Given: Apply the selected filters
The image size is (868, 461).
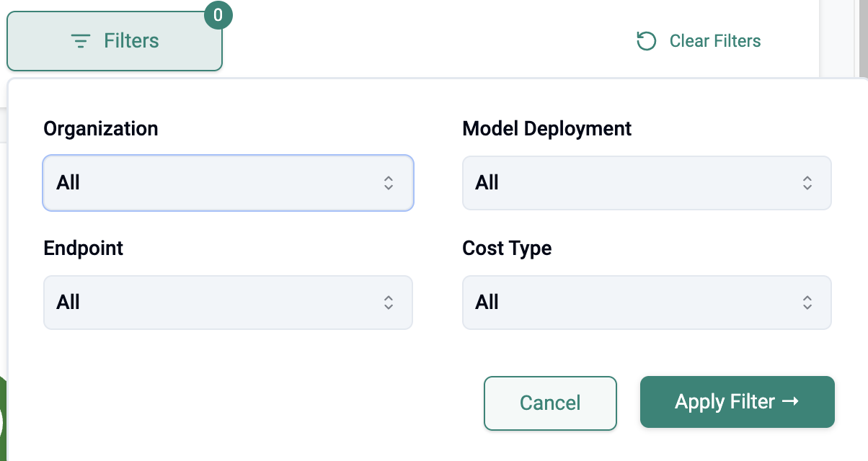Looking at the screenshot, I should point(737,402).
